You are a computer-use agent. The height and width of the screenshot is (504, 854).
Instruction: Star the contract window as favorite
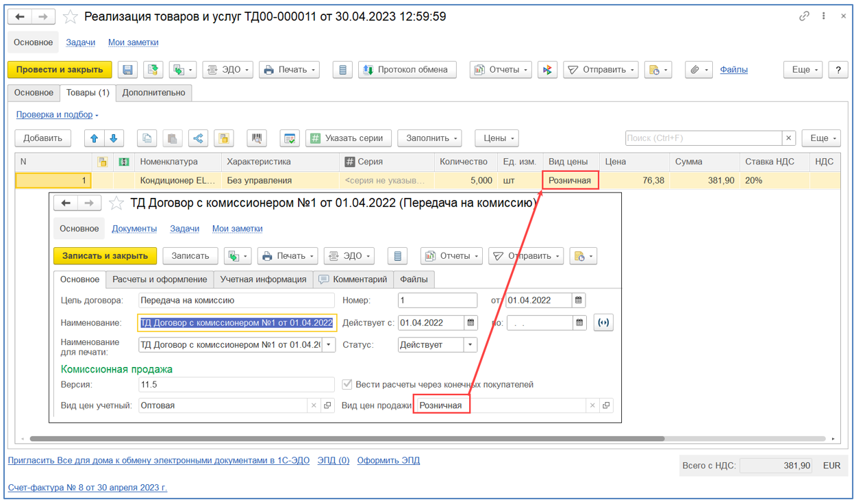116,203
